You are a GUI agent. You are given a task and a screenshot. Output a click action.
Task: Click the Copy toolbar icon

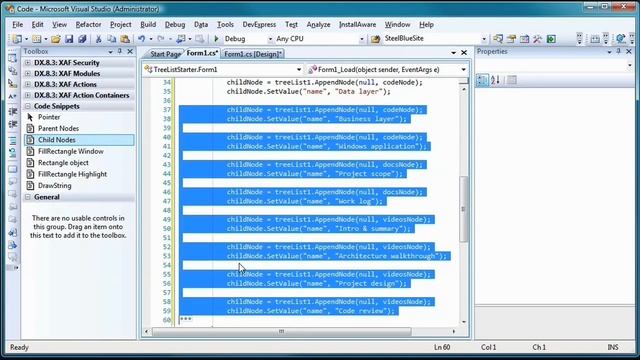(111, 39)
